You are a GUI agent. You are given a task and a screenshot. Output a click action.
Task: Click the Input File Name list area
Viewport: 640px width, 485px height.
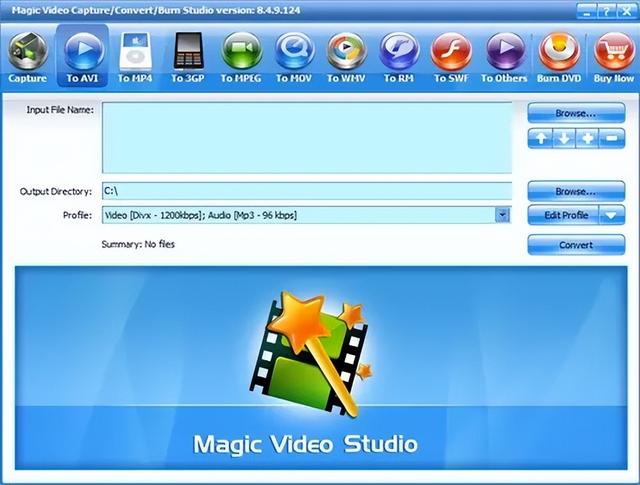click(x=307, y=138)
